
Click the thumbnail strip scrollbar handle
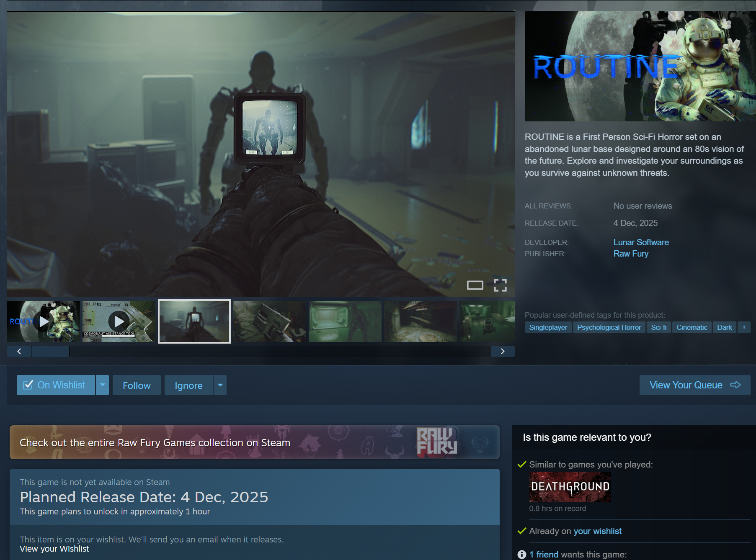[50, 351]
